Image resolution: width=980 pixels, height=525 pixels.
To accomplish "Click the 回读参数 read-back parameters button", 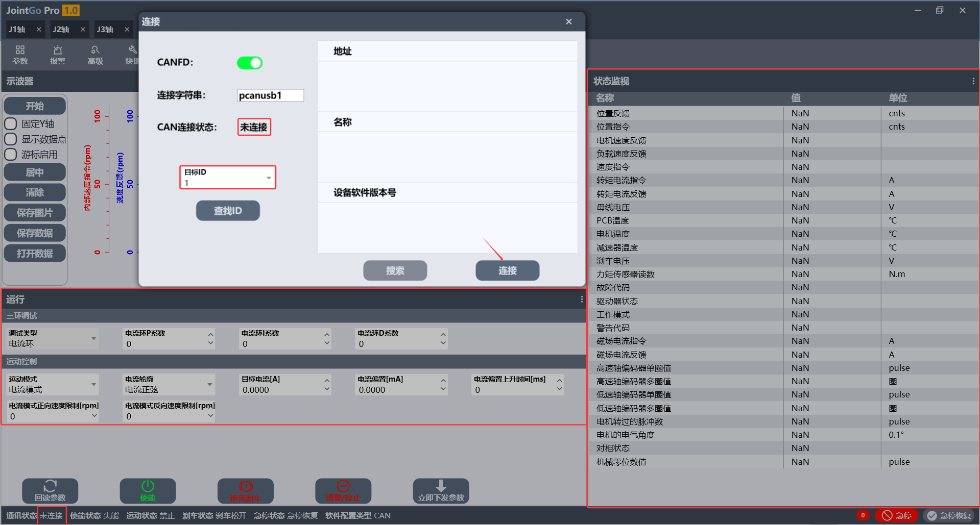I will [50, 491].
